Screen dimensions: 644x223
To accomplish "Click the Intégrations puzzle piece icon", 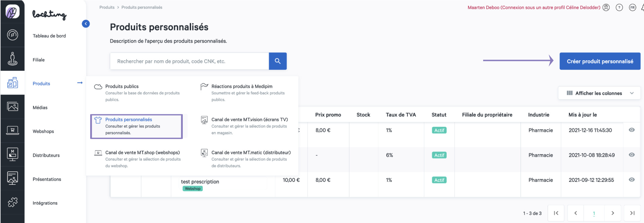I will tap(12, 202).
